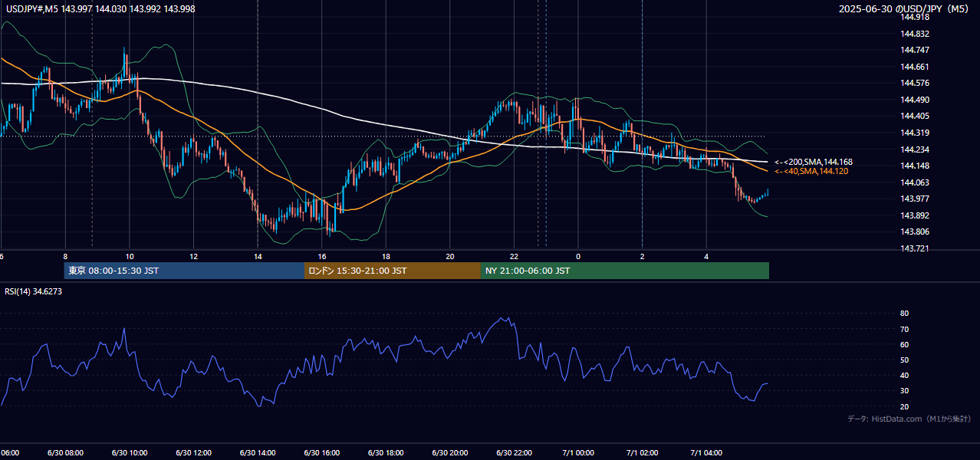Click the 7/1 02:00 time axis label
The height and width of the screenshot is (460, 980).
point(643,453)
